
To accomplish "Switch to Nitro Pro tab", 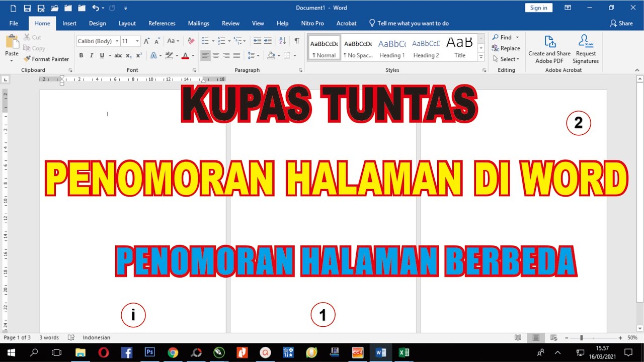I will [x=312, y=23].
